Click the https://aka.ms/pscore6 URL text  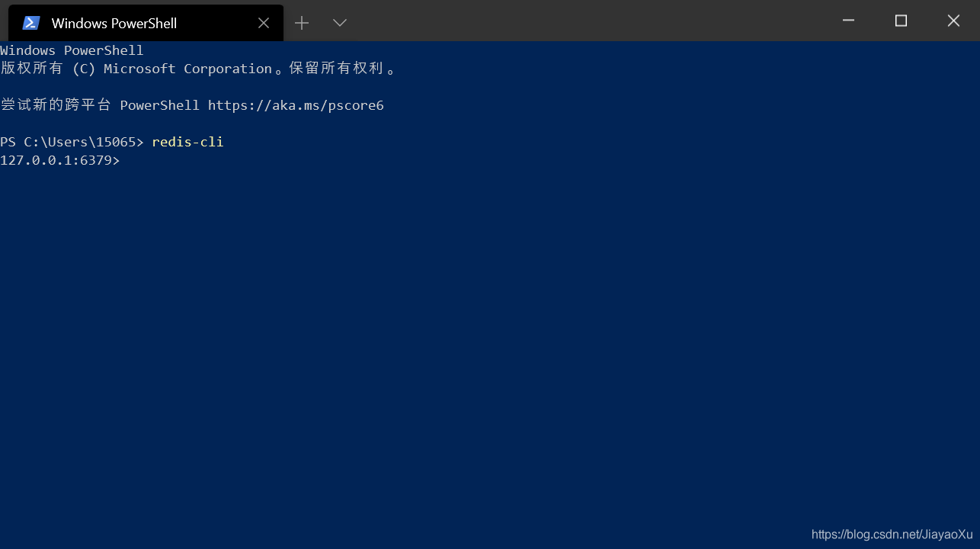pos(296,105)
